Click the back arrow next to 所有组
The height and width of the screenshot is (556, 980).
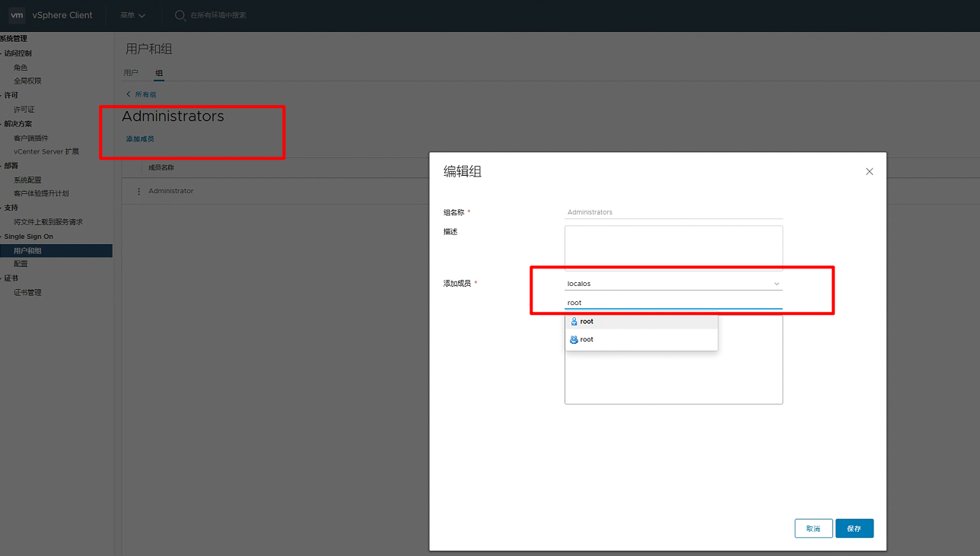pyautogui.click(x=129, y=94)
